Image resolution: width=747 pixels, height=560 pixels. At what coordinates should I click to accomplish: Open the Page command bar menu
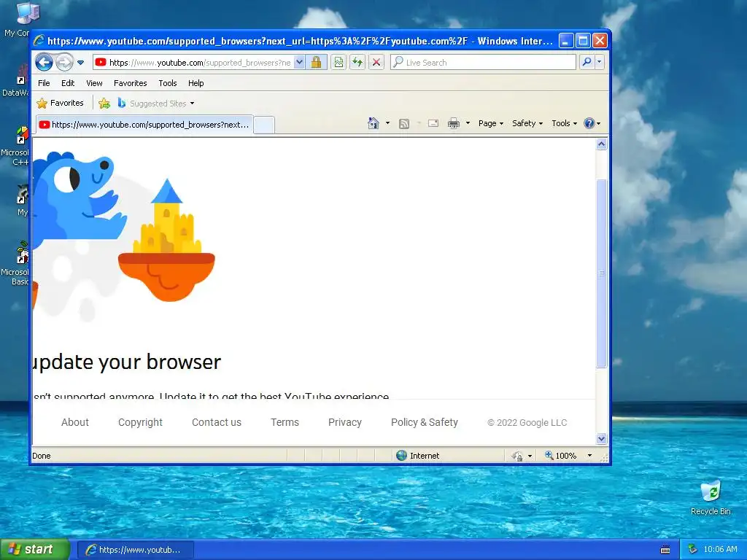pos(491,123)
